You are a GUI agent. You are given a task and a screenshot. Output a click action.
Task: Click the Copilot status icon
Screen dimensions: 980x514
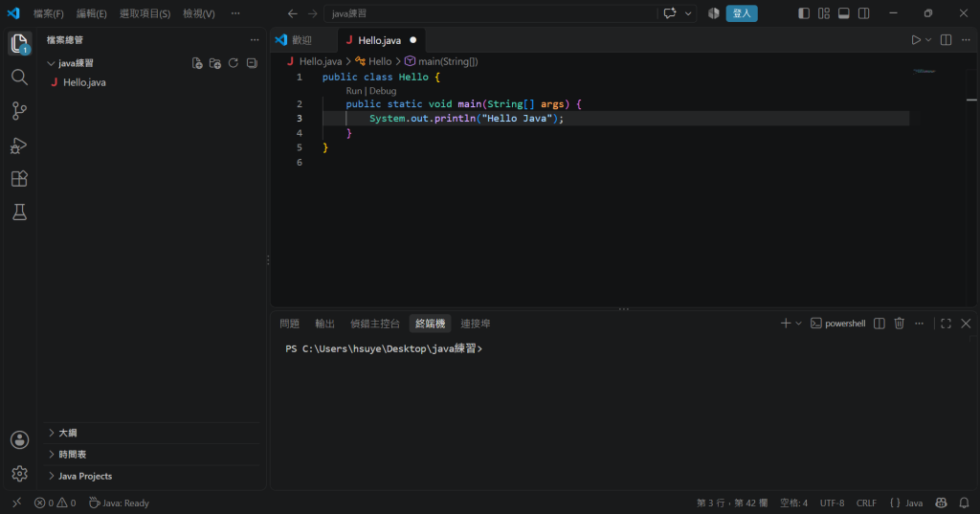942,503
